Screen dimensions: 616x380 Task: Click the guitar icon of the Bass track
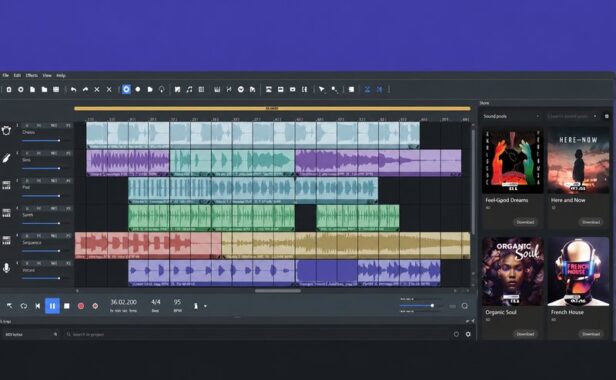(x=6, y=158)
